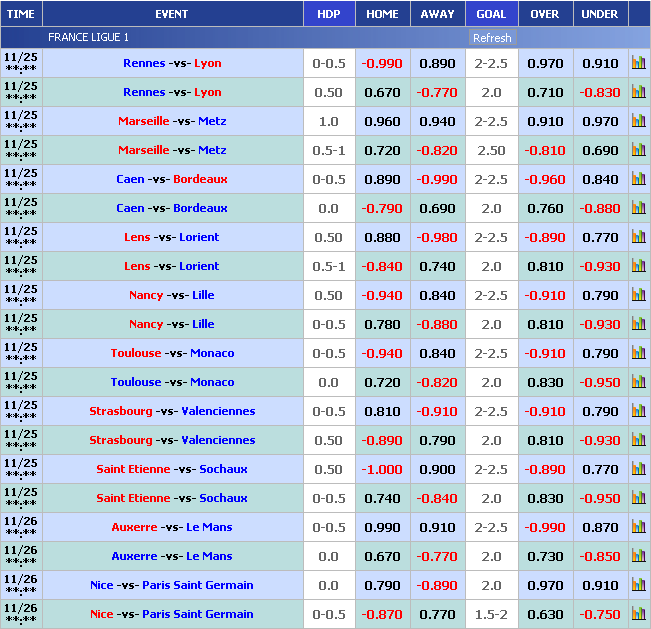Click chart icon for Saint Etienne-Sochaux -1.000 home row
The width and height of the screenshot is (651, 629).
(638, 469)
